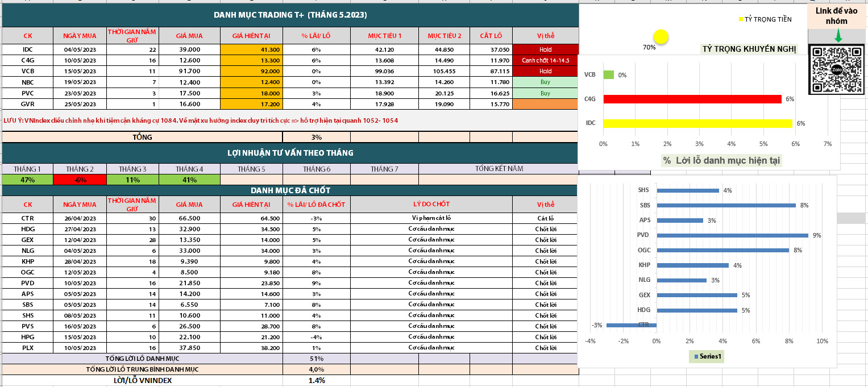Image resolution: width=868 pixels, height=387 pixels.
Task: Click the 'Hold' status cell in IDC row
Action: (545, 49)
